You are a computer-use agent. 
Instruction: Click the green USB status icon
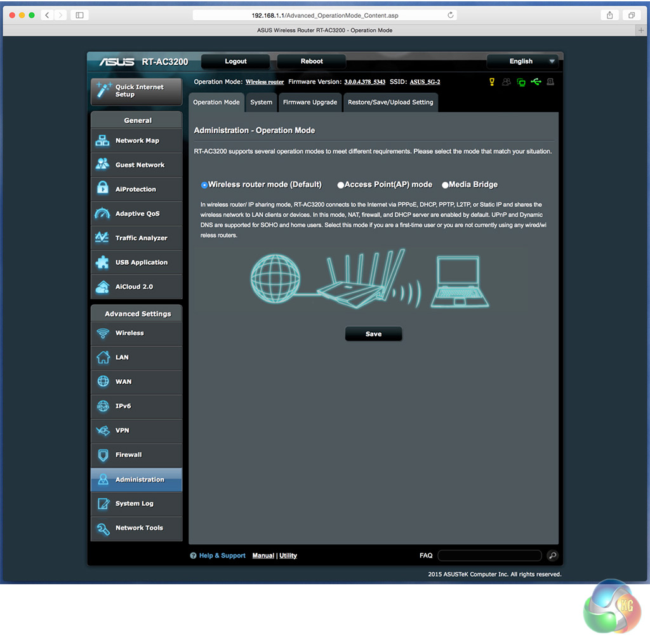tap(536, 82)
